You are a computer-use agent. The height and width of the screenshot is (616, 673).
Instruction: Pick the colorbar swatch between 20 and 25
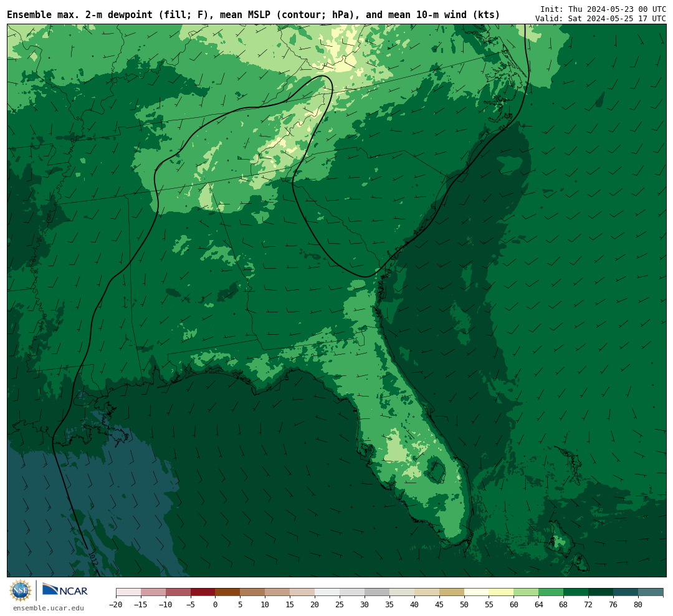click(x=328, y=592)
